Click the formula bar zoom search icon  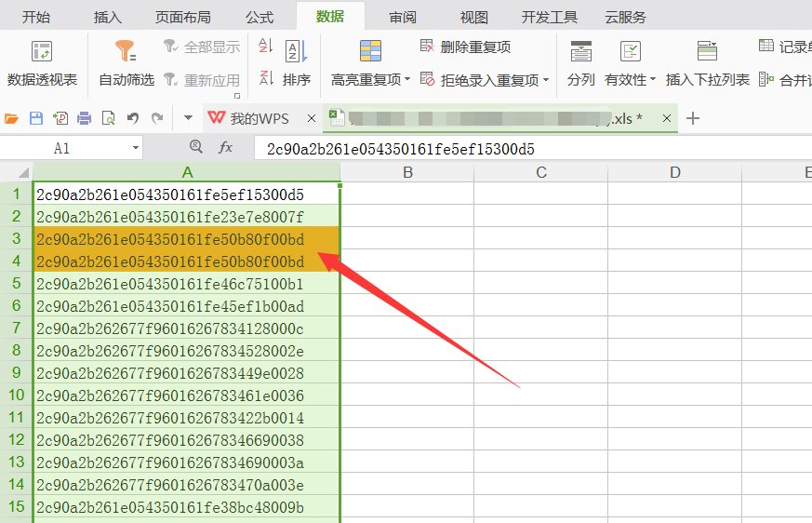[x=195, y=148]
